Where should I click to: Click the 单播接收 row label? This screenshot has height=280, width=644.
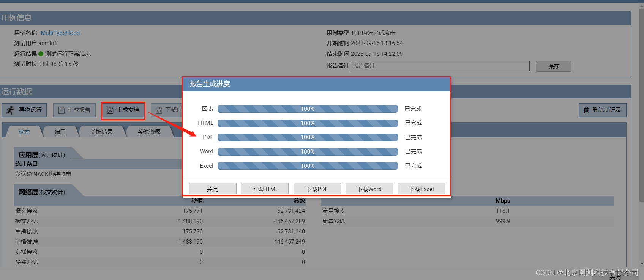(27, 231)
